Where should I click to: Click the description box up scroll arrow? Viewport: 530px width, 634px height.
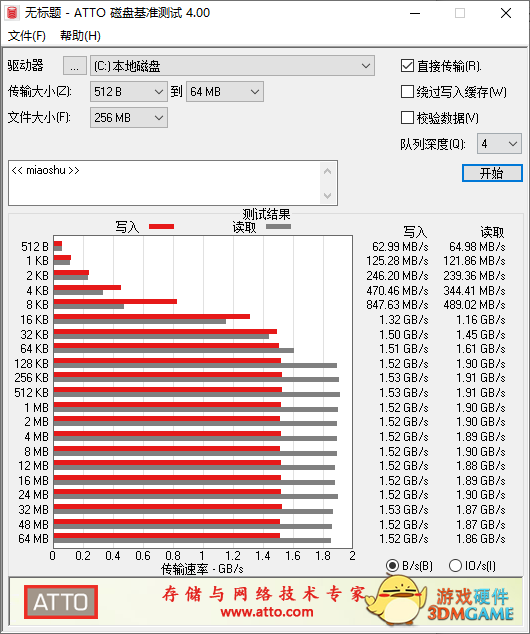point(327,171)
